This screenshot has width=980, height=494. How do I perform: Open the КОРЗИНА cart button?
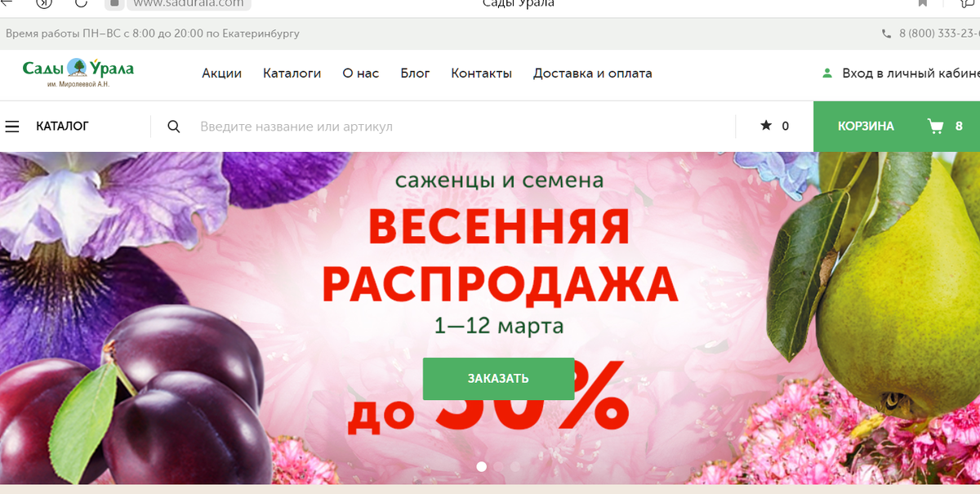pos(897,127)
